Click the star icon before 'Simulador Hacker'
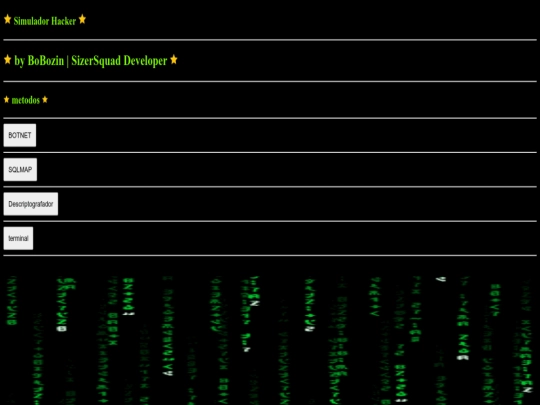Image resolution: width=540 pixels, height=405 pixels. point(7,19)
